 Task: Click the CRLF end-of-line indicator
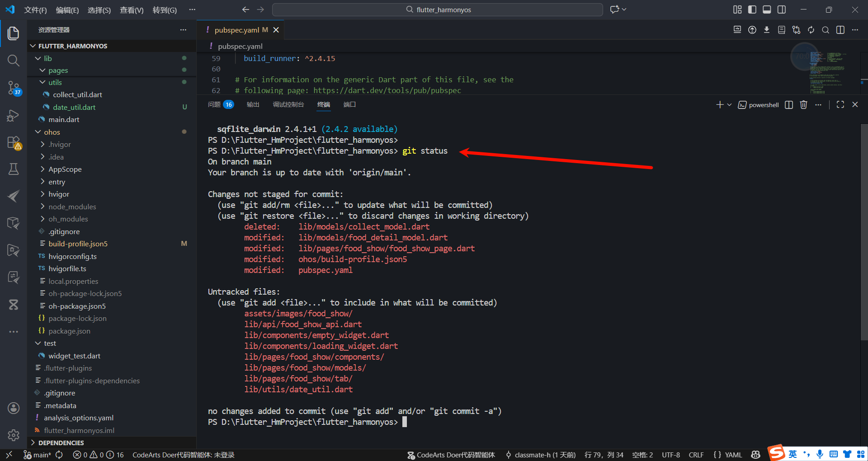click(696, 455)
